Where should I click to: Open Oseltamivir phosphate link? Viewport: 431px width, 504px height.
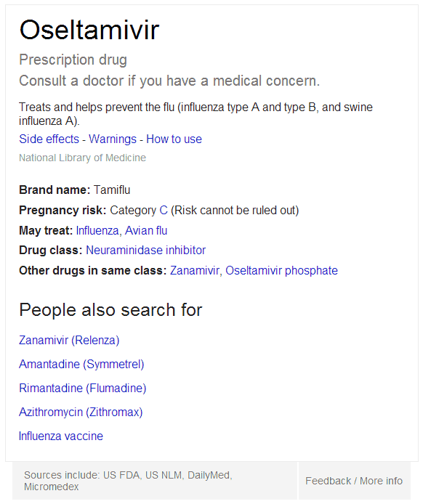281,270
